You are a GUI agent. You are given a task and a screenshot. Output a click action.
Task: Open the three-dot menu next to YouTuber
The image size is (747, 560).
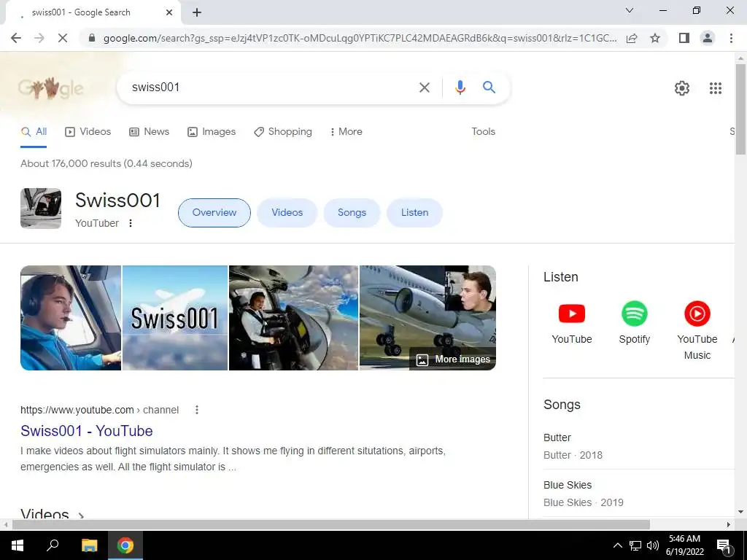(x=131, y=223)
